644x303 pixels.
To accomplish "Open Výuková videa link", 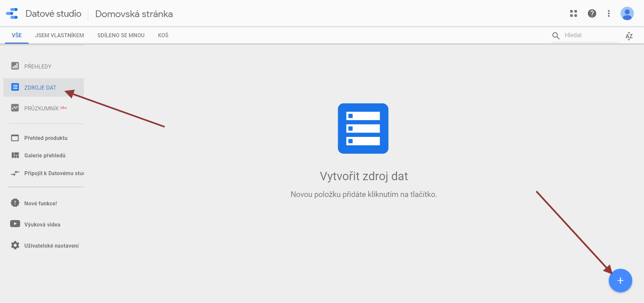I will [42, 224].
